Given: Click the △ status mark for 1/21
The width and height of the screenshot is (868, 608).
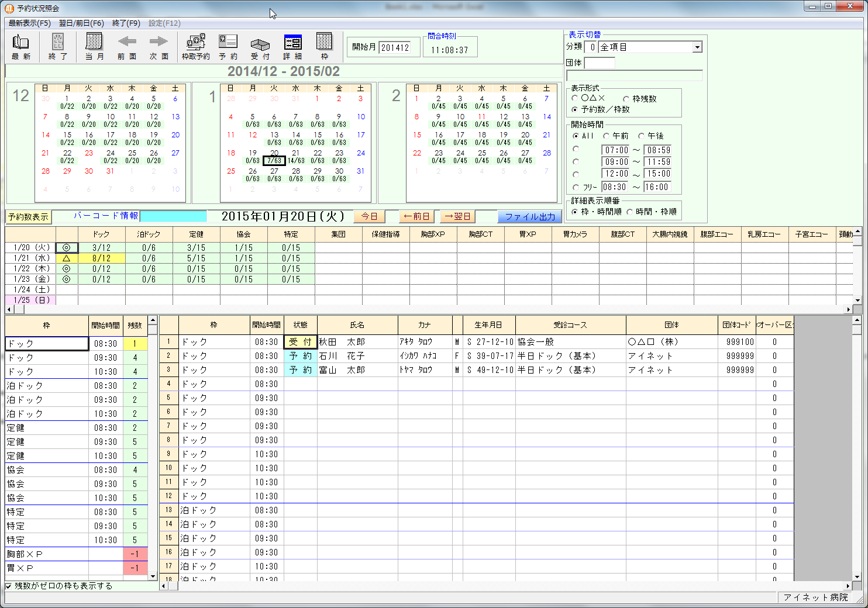Looking at the screenshot, I should click(67, 258).
